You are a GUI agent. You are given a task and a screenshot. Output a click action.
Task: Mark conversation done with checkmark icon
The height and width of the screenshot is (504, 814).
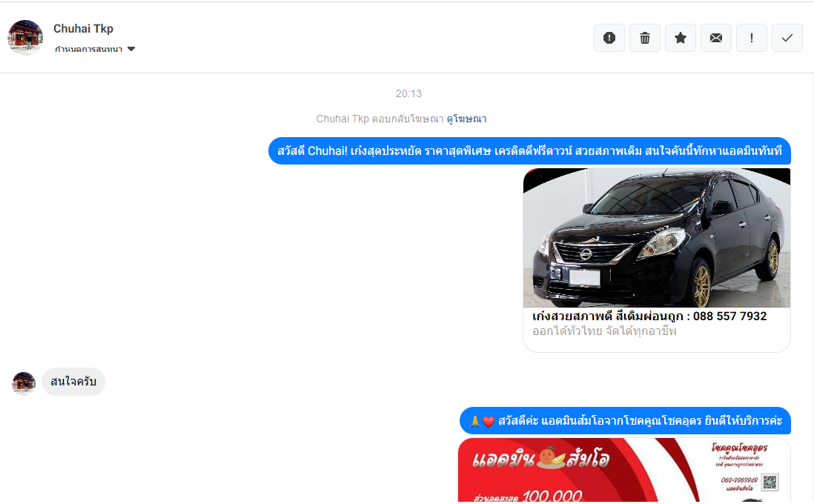[787, 38]
